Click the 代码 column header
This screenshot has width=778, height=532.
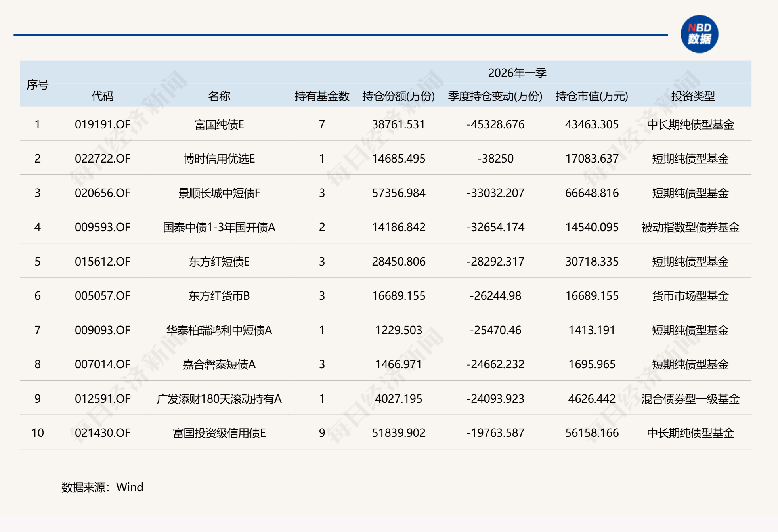102,96
